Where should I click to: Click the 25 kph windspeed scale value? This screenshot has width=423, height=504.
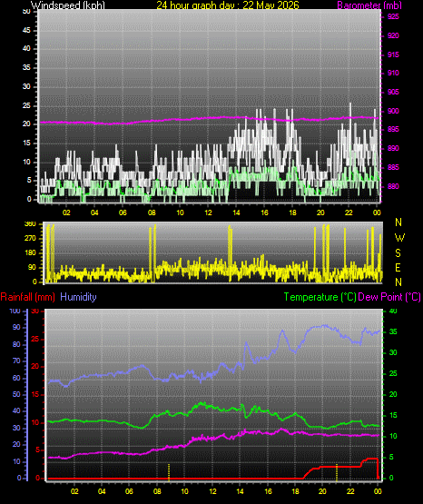(26, 105)
